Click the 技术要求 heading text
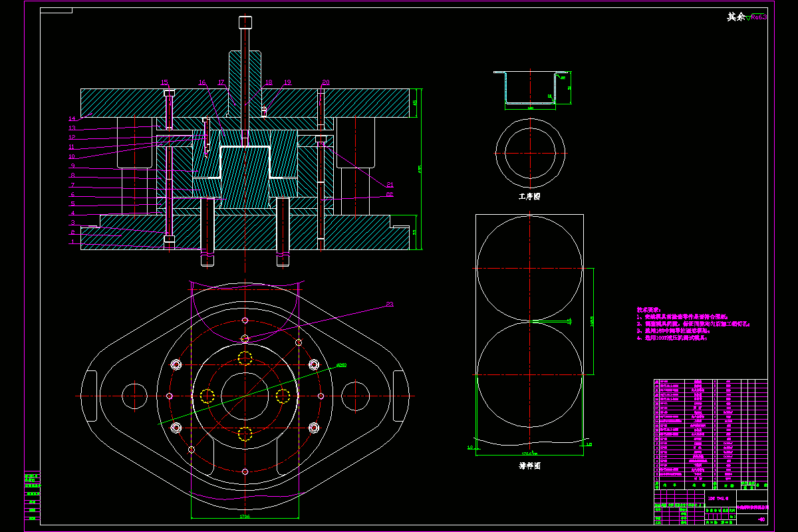Screen dimensions: 798x532 click(x=648, y=310)
